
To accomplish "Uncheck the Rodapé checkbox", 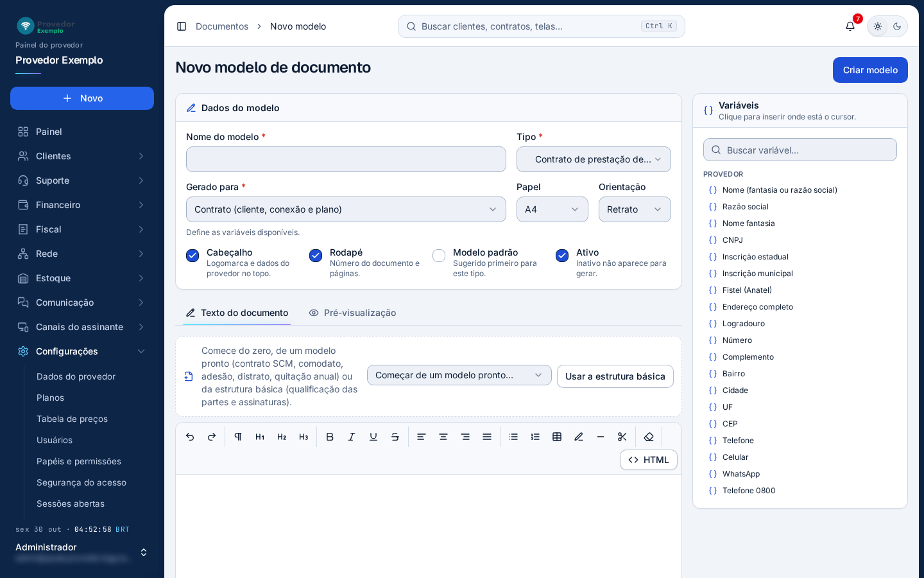I will tap(316, 256).
